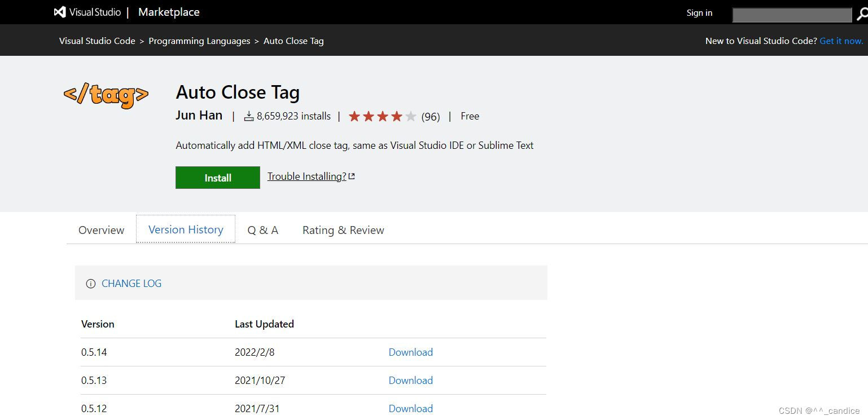Open Programming Languages breadcrumb
Viewport: 868px width, 420px height.
point(199,41)
